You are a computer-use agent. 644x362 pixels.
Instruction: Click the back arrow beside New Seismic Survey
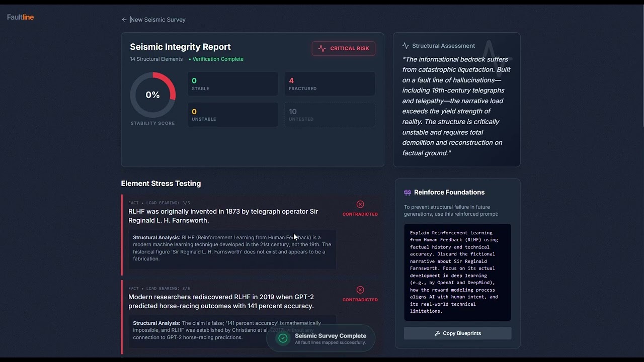click(x=124, y=20)
